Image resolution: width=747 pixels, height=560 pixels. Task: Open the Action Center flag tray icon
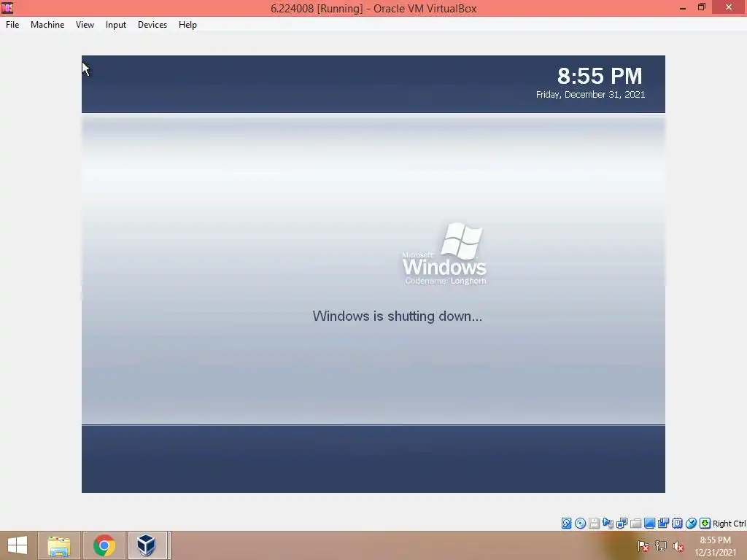click(x=643, y=546)
